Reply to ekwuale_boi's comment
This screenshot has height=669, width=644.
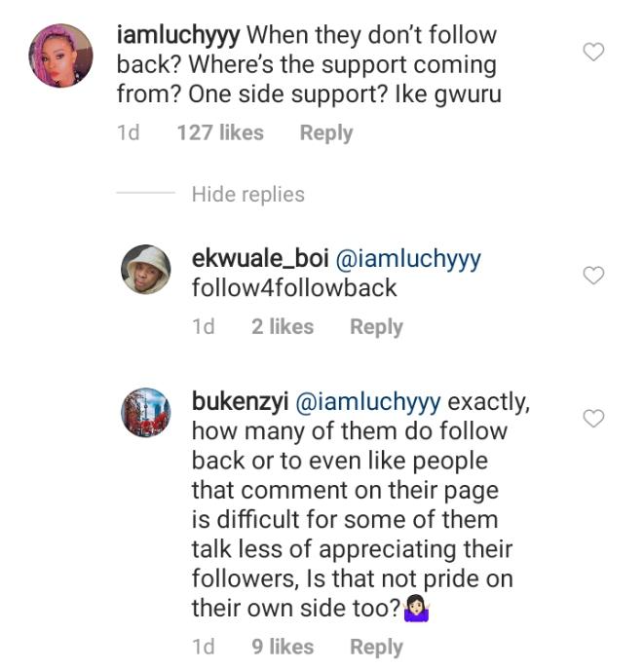[x=376, y=327]
